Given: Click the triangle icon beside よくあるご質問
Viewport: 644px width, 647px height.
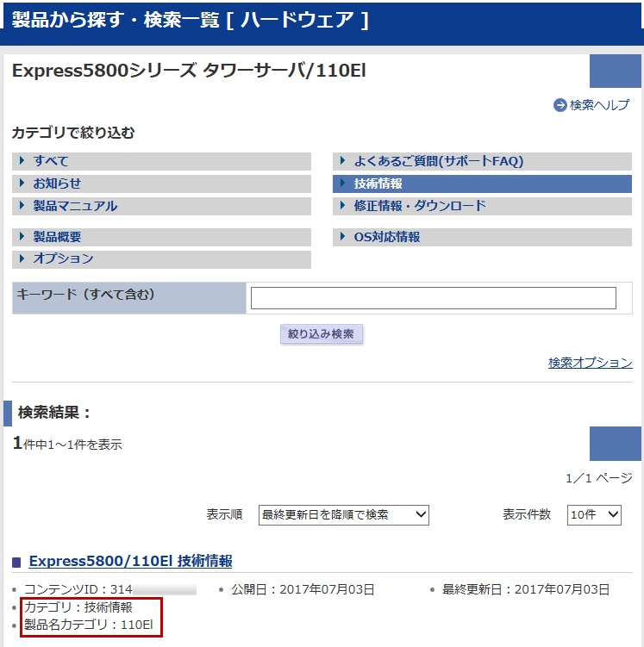Looking at the screenshot, I should click(x=342, y=160).
